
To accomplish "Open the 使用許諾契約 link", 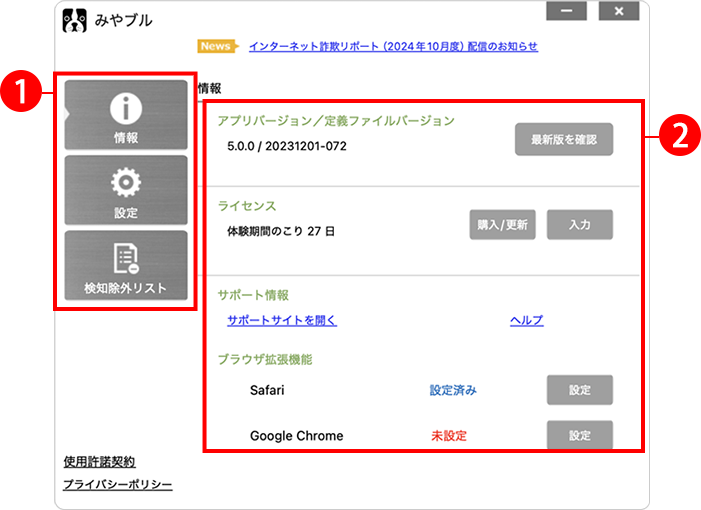I will [99, 462].
